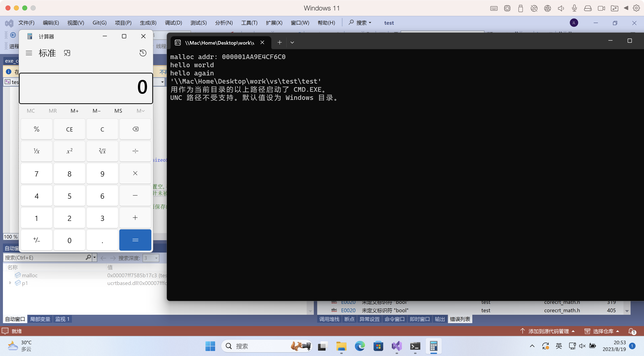Click the 异常设置 icon in debug toolbar

point(370,319)
